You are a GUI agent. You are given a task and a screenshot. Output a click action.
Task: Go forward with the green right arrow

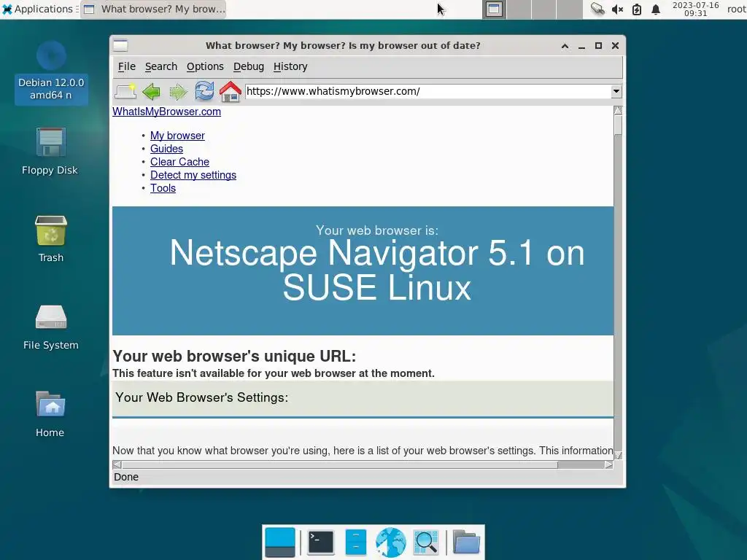(178, 91)
